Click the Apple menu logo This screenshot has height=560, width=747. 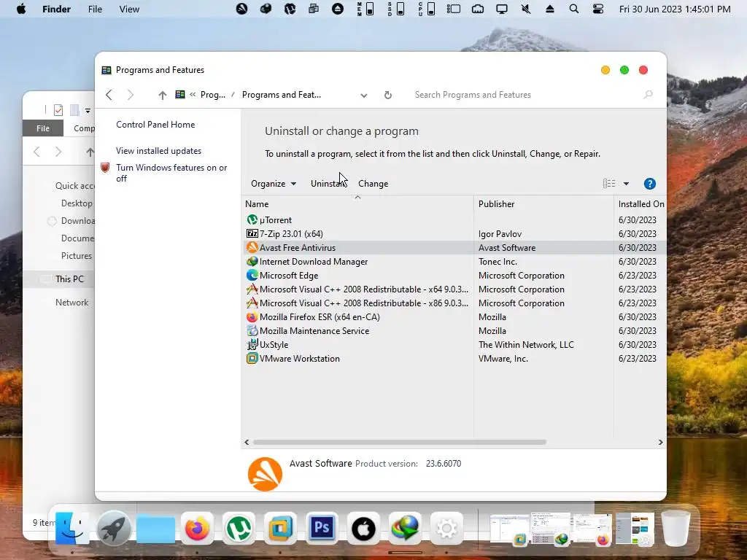click(21, 9)
